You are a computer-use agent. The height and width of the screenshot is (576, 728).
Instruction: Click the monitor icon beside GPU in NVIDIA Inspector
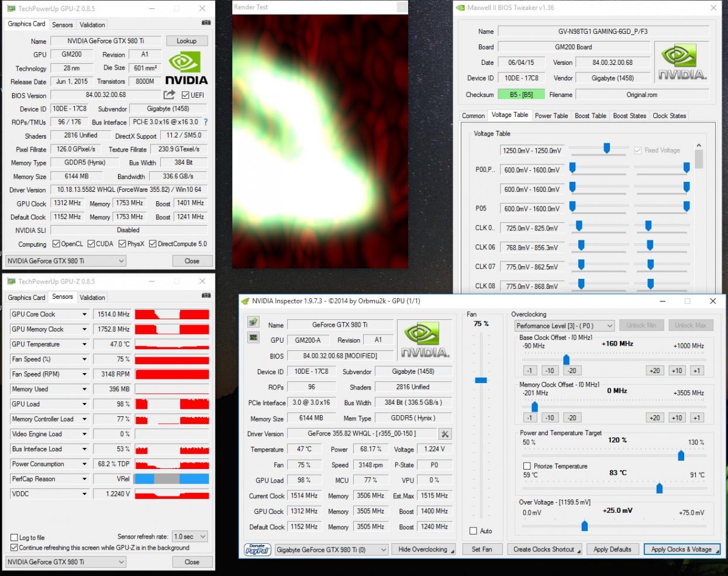[253, 337]
